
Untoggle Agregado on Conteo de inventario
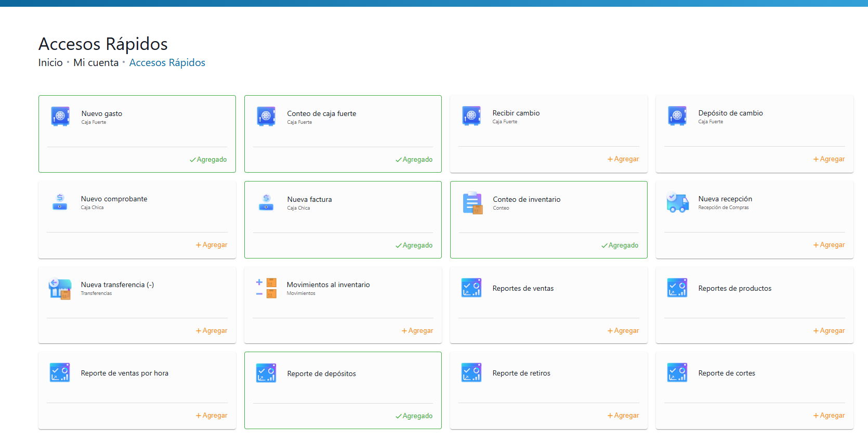[x=620, y=246]
